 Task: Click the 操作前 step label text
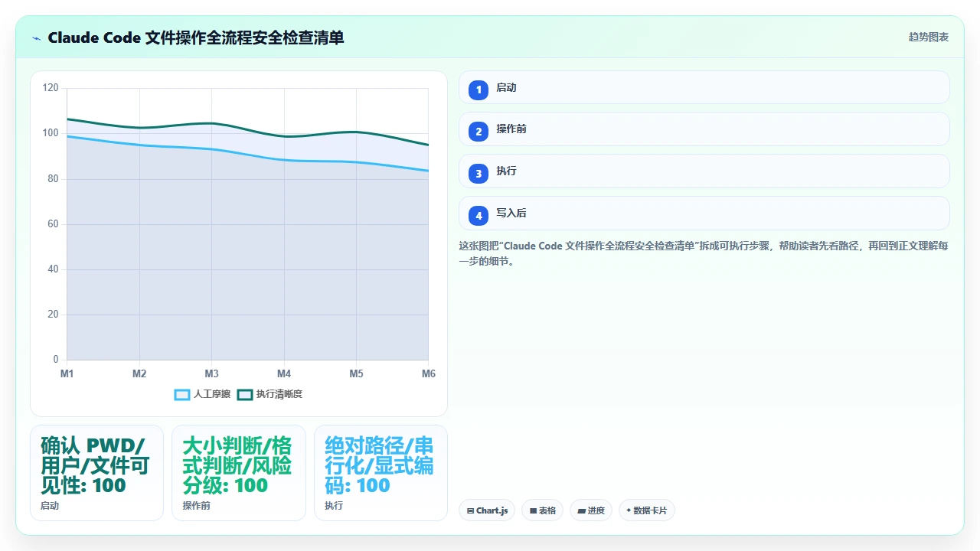(511, 129)
